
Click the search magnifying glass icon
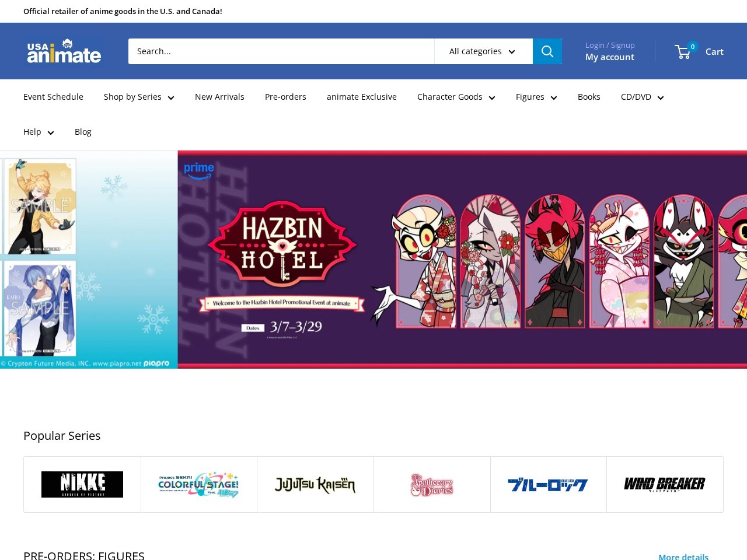(x=547, y=51)
